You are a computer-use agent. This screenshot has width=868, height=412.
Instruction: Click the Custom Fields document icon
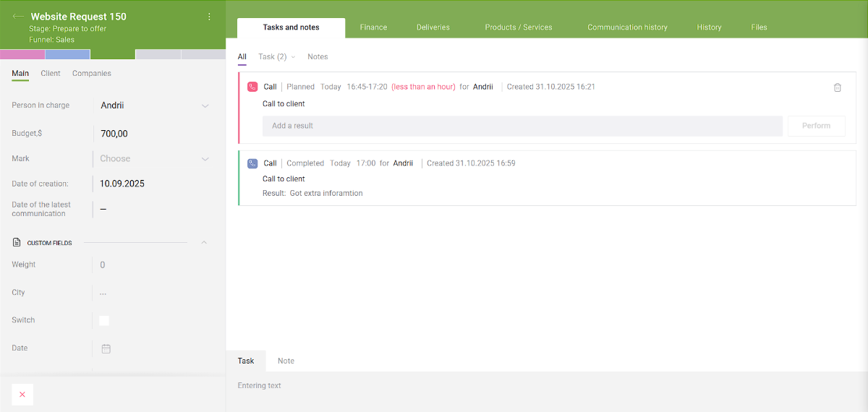coord(17,243)
